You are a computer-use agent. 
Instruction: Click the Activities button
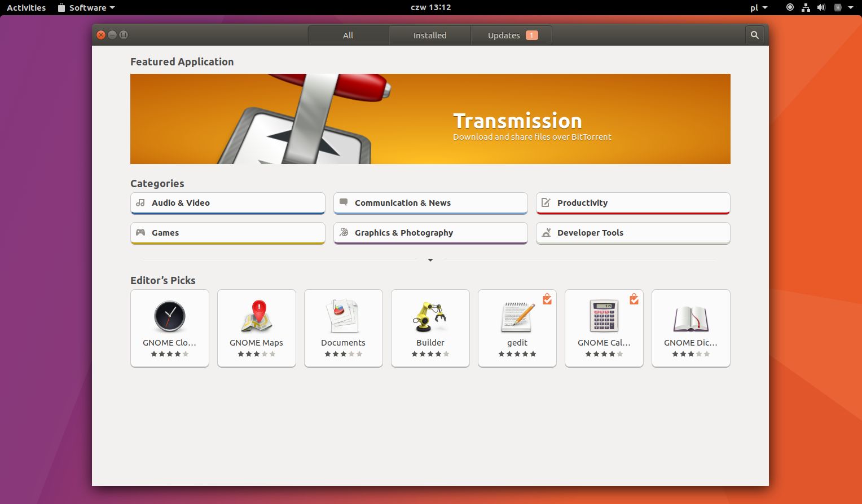(x=26, y=8)
